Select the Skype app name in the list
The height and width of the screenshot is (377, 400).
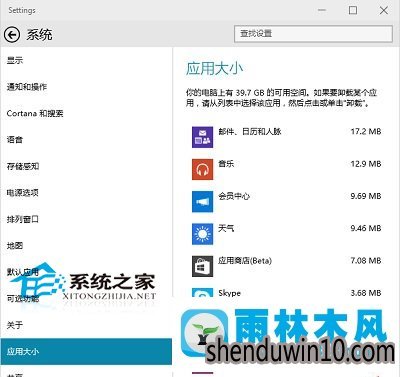click(229, 293)
